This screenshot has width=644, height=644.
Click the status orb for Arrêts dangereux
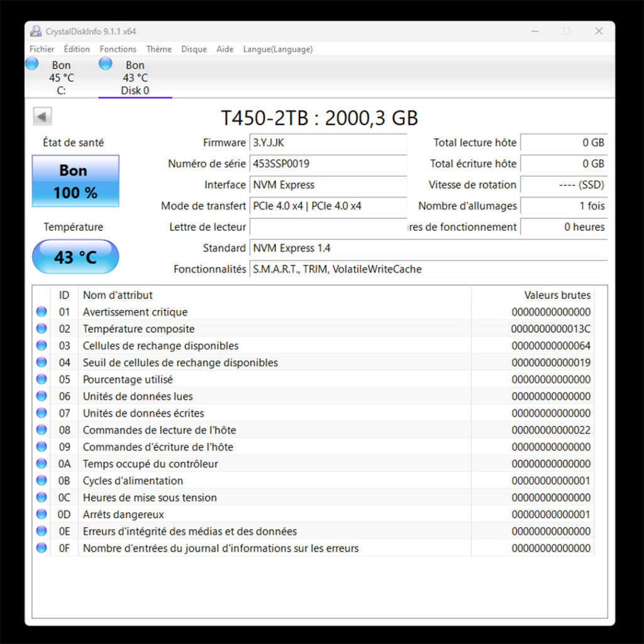pyautogui.click(x=42, y=514)
